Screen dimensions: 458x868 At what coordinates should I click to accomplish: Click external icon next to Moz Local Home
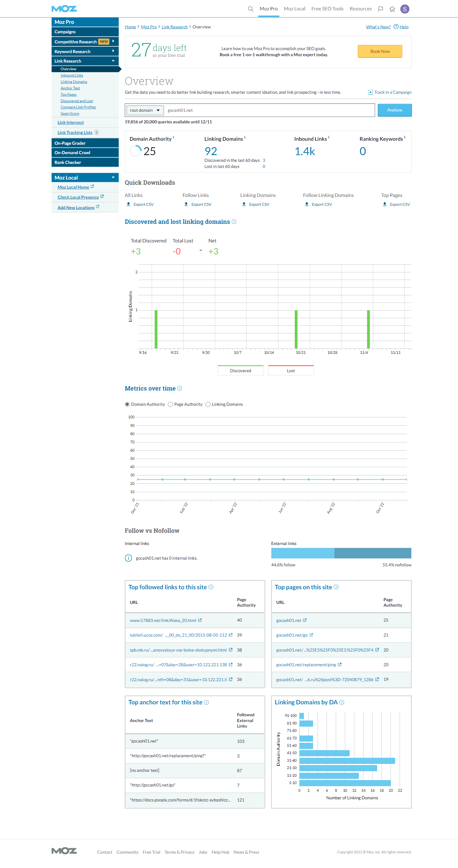(92, 186)
